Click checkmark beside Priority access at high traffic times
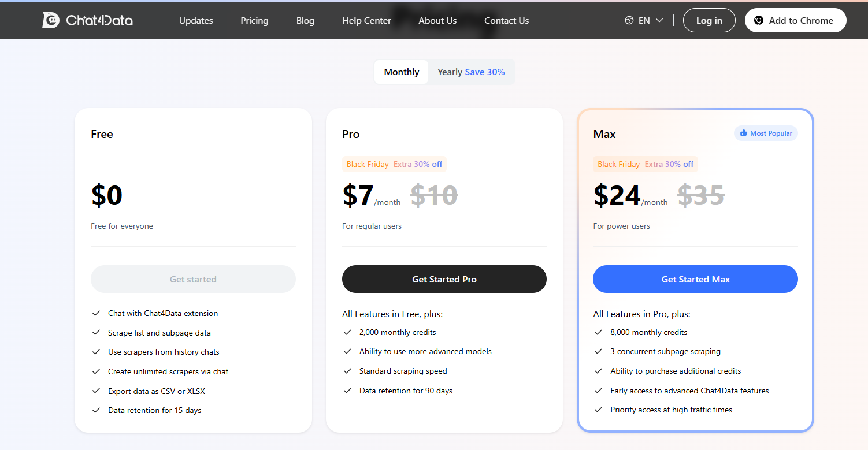The width and height of the screenshot is (868, 450). click(598, 410)
